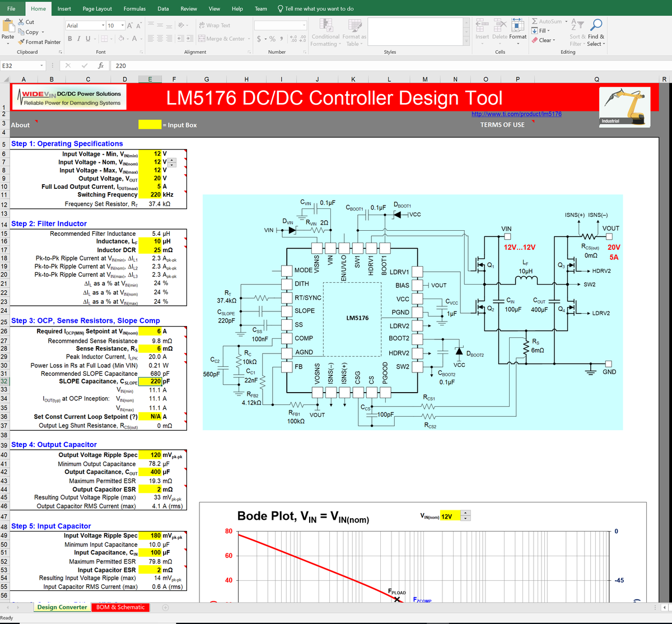This screenshot has height=624, width=672.
Task: Click the Input Voltage Nom spinner control
Action: pos(172,162)
